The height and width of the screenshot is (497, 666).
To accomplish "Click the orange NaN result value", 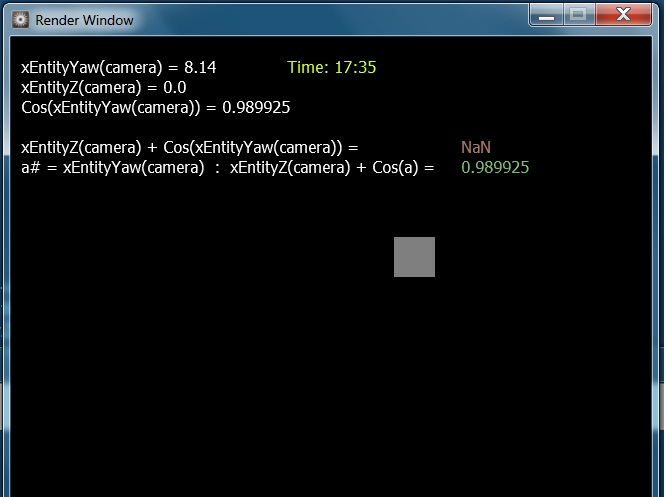I will (475, 148).
